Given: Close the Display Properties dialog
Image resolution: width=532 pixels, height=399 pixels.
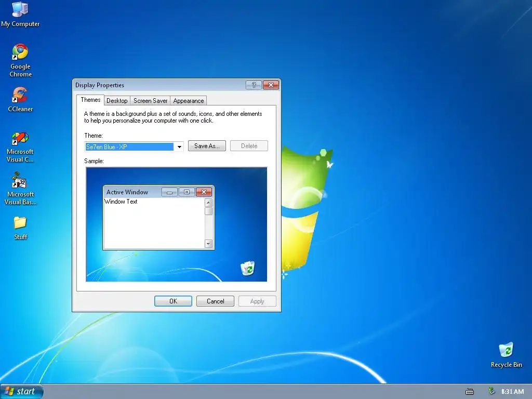Looking at the screenshot, I should [271, 85].
